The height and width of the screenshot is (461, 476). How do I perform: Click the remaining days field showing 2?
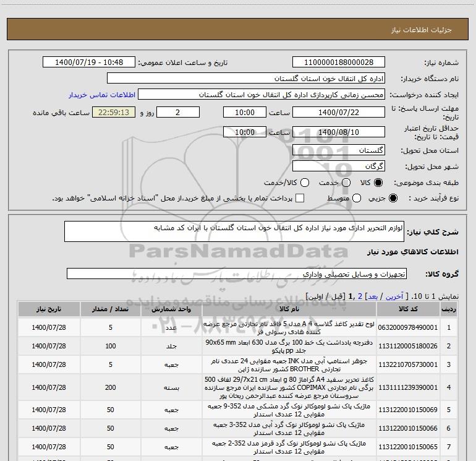click(178, 112)
